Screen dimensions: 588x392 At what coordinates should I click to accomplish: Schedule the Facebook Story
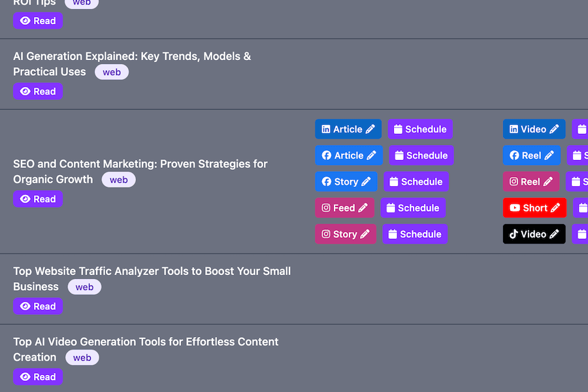click(x=416, y=182)
